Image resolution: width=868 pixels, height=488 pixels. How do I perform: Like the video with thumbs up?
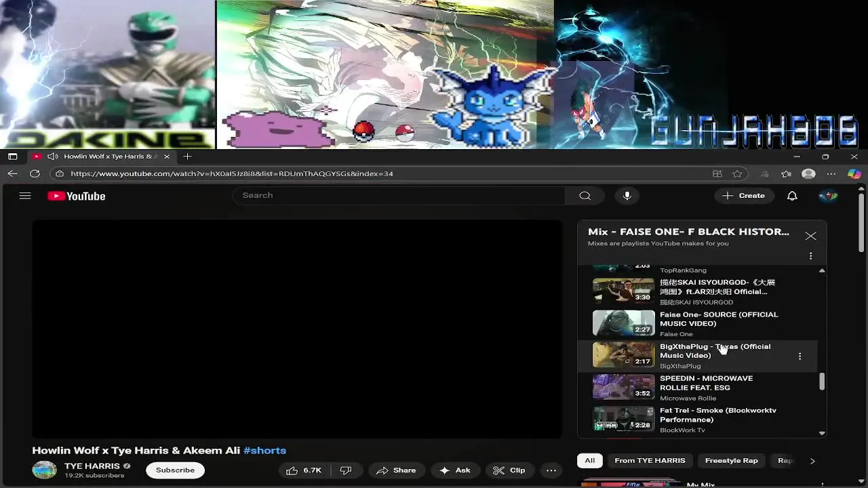304,470
